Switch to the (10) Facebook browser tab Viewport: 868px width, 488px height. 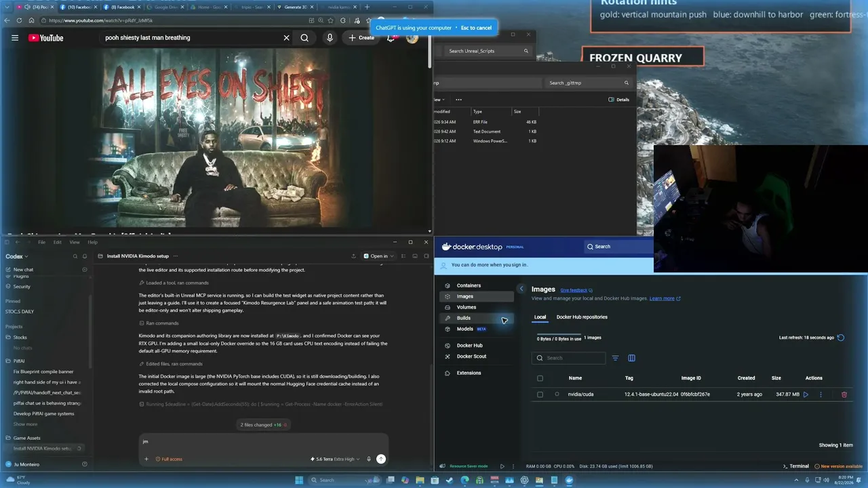click(x=79, y=7)
